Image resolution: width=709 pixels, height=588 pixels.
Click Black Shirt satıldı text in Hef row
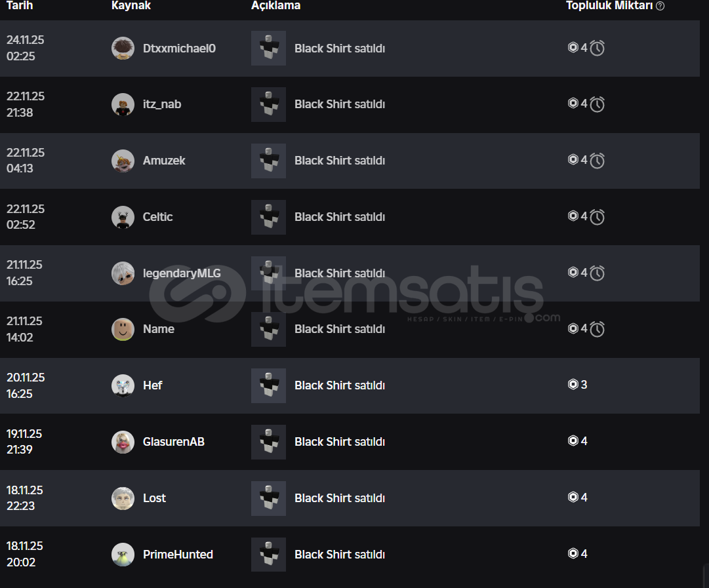click(x=340, y=385)
